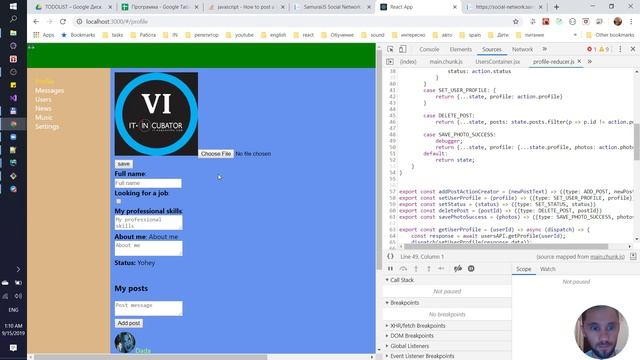Open the Watch debugger pane
Image resolution: width=640 pixels, height=360 pixels.
click(x=547, y=269)
